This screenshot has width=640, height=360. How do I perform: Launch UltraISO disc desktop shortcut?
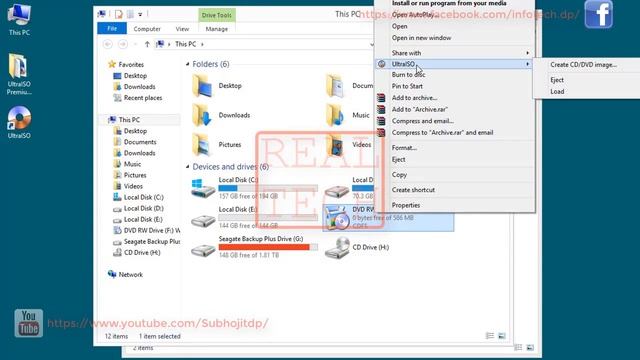click(x=19, y=122)
